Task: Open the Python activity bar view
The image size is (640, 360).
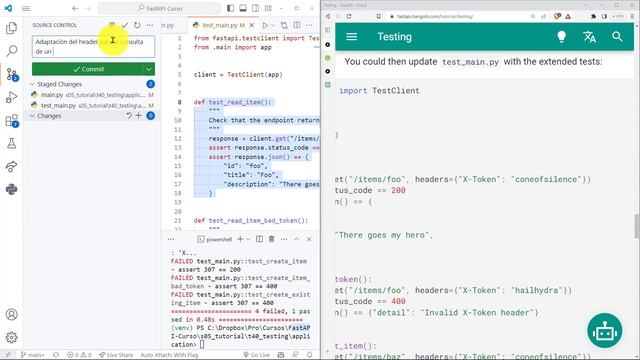Action: [11, 189]
